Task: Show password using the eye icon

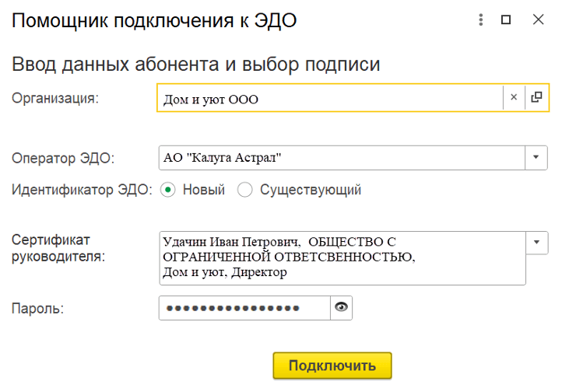Action: tap(341, 308)
